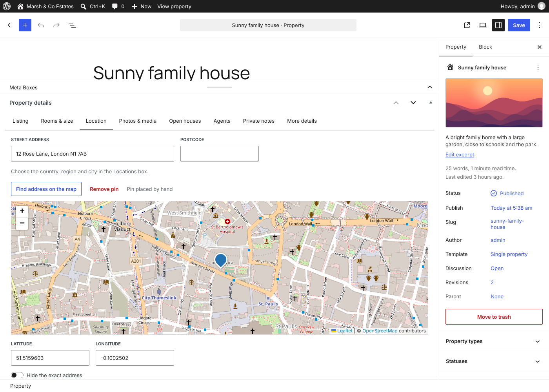549x392 pixels.
Task: Open the Ctrl+K search command palette
Action: [93, 6]
